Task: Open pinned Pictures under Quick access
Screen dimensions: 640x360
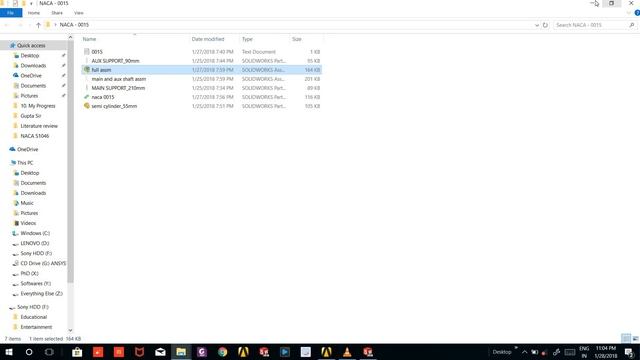Action: click(x=29, y=96)
